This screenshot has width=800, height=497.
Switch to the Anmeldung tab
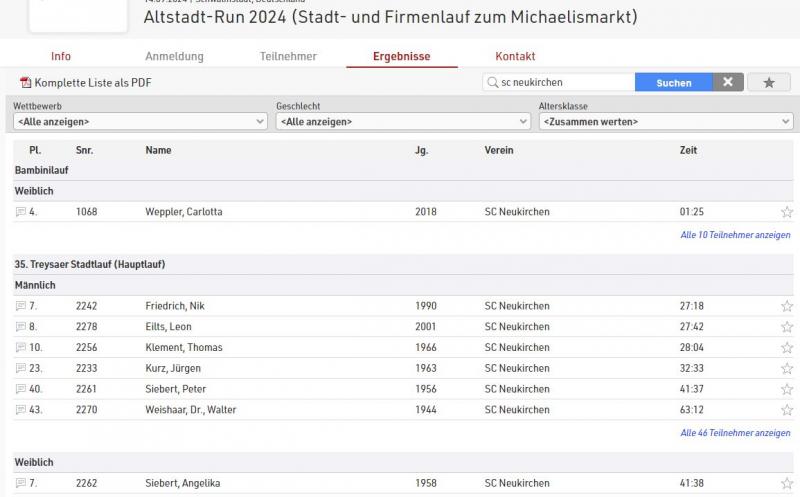coord(174,56)
